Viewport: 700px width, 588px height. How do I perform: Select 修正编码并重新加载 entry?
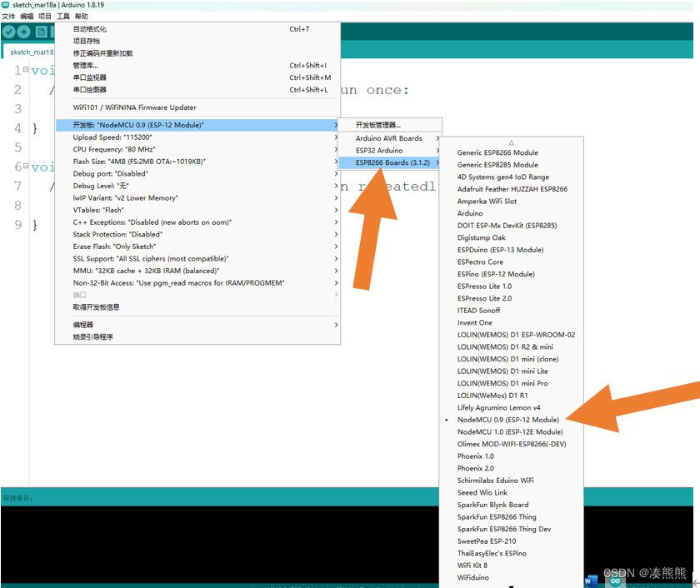[x=197, y=53]
